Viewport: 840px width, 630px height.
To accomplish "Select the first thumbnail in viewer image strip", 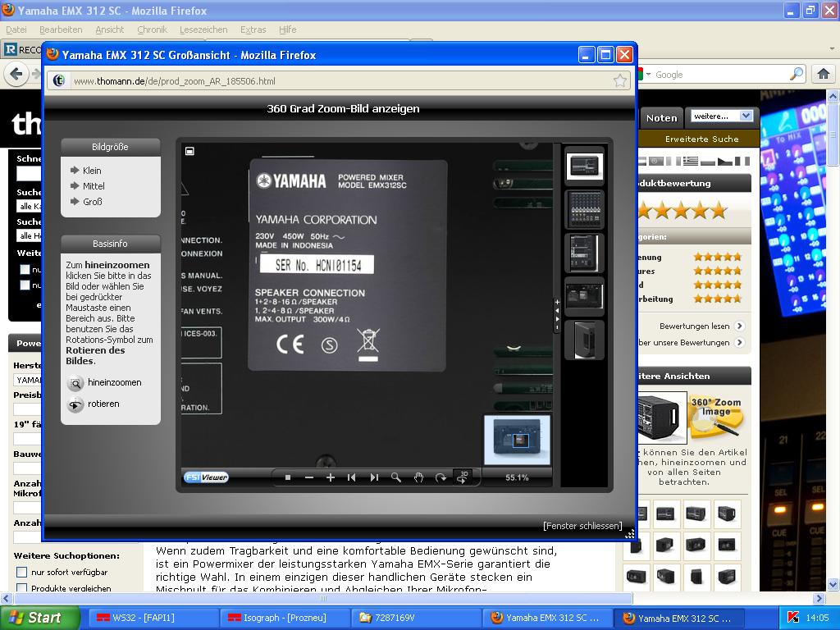I will click(584, 166).
